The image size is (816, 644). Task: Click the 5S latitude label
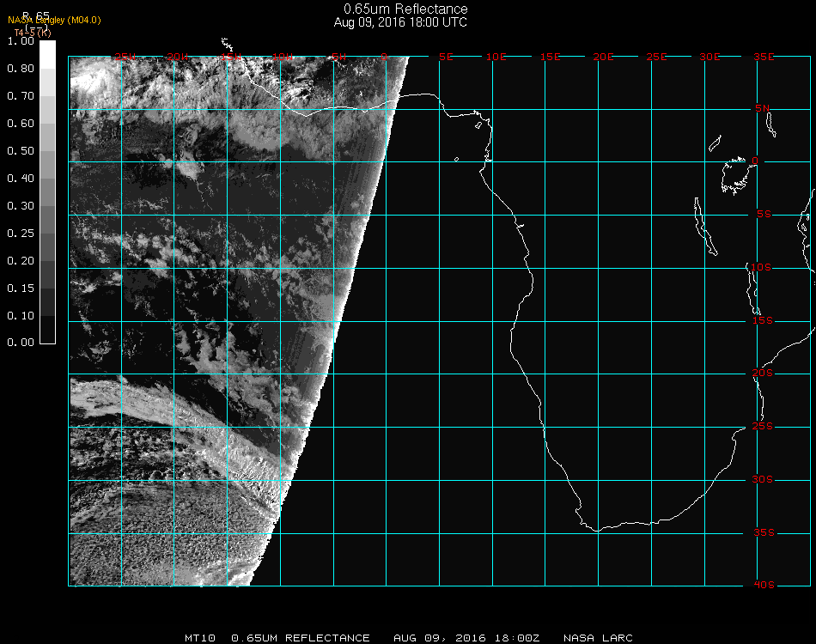(x=764, y=215)
